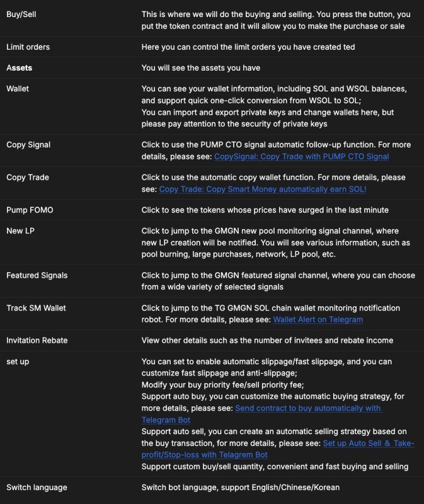This screenshot has width=424, height=504.
Task: Open Send contract to buy automatically link
Action: coord(307,408)
